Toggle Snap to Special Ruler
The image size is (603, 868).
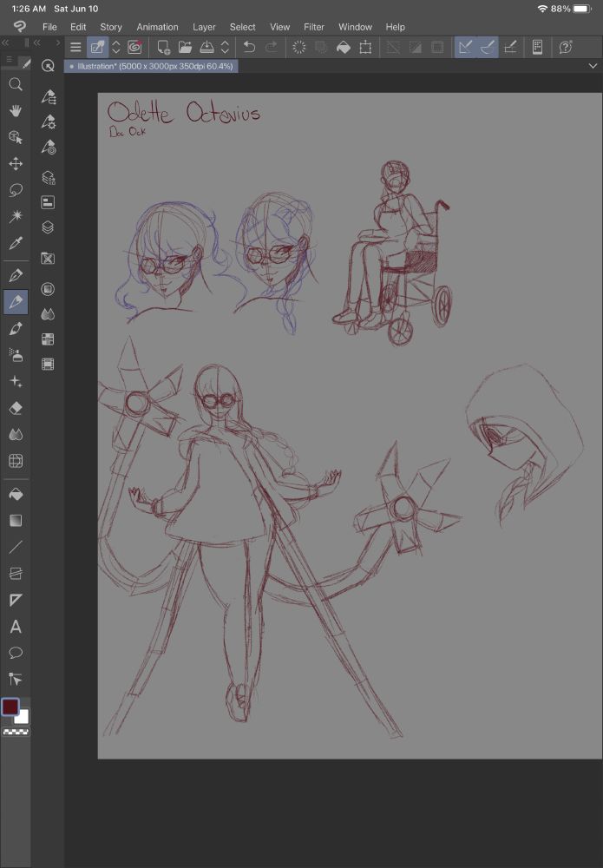click(488, 47)
